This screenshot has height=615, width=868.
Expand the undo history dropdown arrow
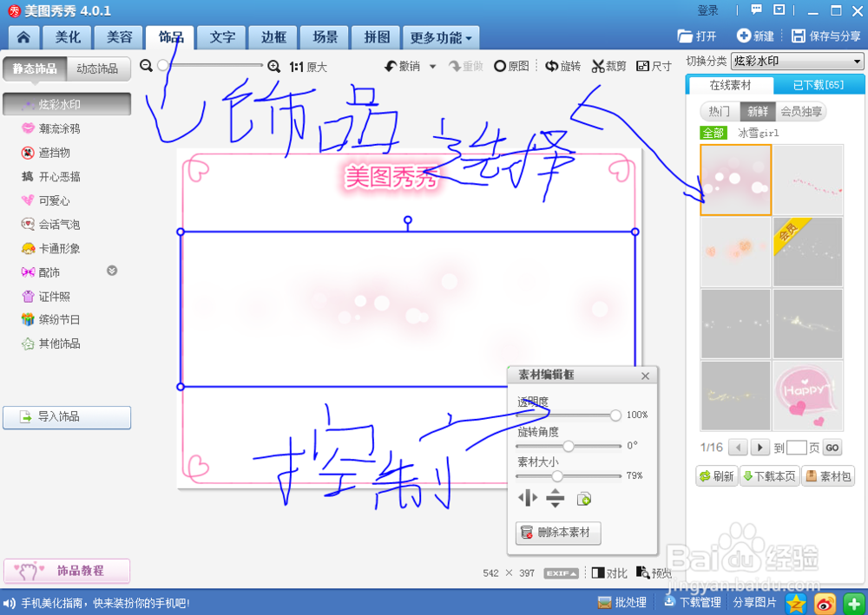pyautogui.click(x=433, y=67)
